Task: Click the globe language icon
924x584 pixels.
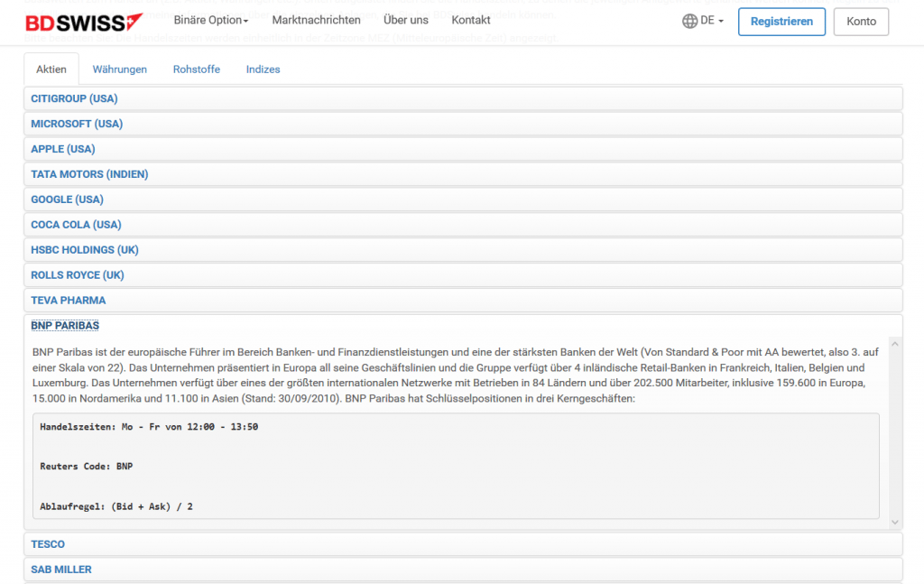Action: (689, 22)
